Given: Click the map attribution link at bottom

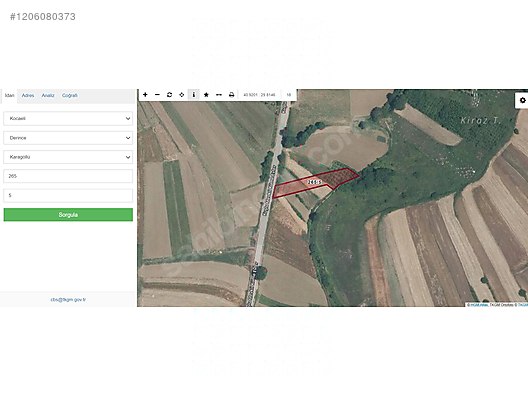Looking at the screenshot, I should (478, 305).
